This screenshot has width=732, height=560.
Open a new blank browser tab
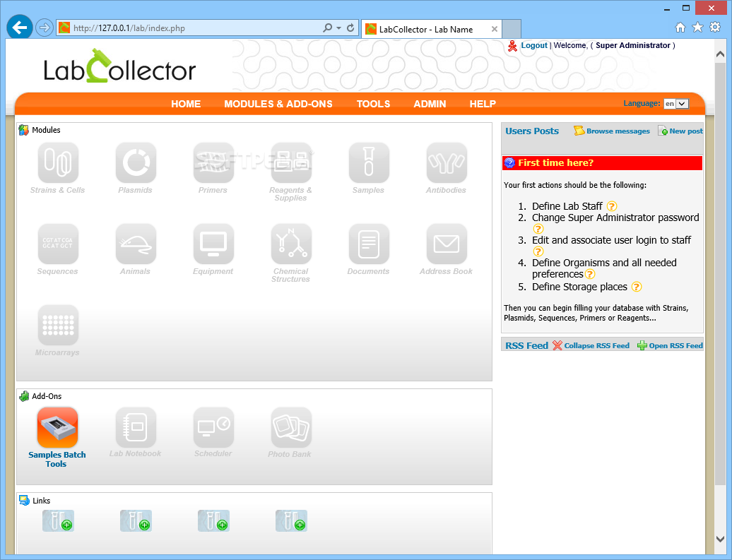tap(512, 29)
